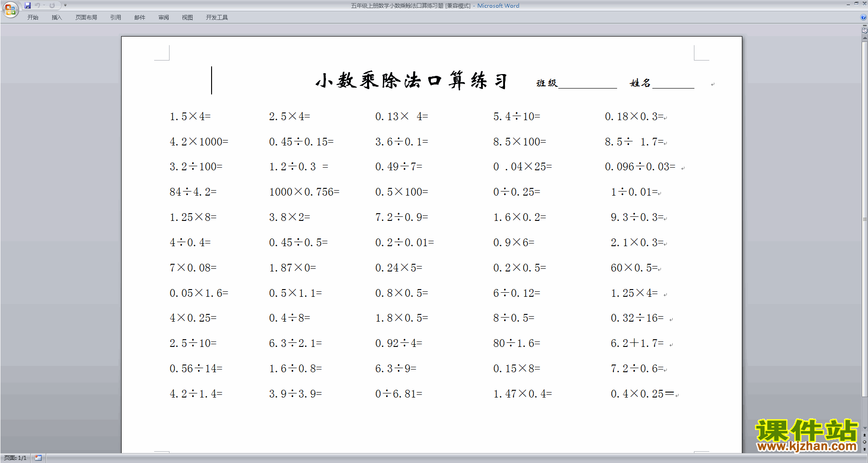Click the vertical scrollbar thumb

(864, 220)
